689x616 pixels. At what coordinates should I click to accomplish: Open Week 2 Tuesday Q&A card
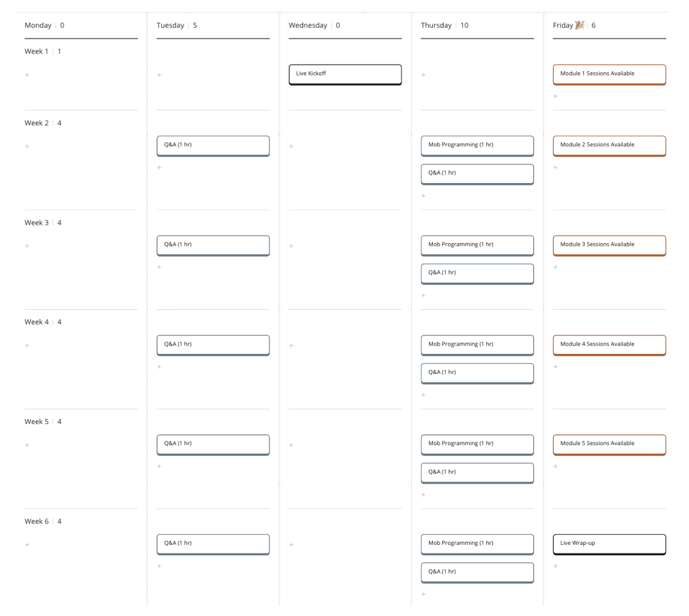213,146
